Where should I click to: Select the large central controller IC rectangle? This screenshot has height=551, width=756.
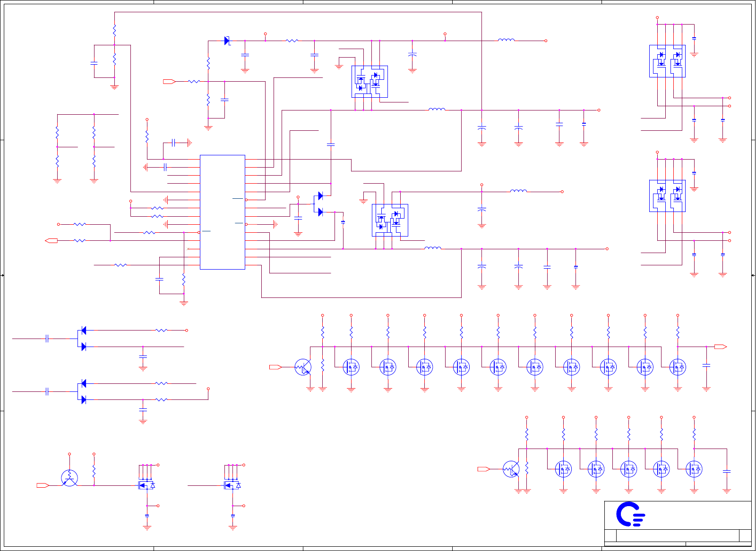[223, 212]
